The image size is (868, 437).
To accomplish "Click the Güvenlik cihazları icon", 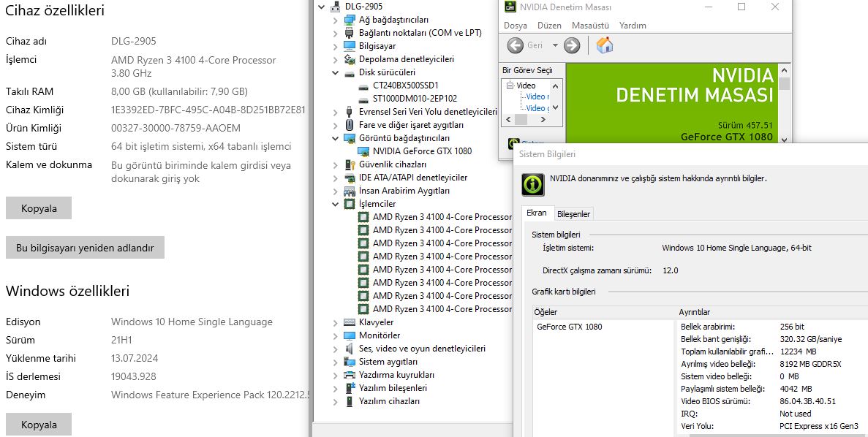I will (350, 164).
